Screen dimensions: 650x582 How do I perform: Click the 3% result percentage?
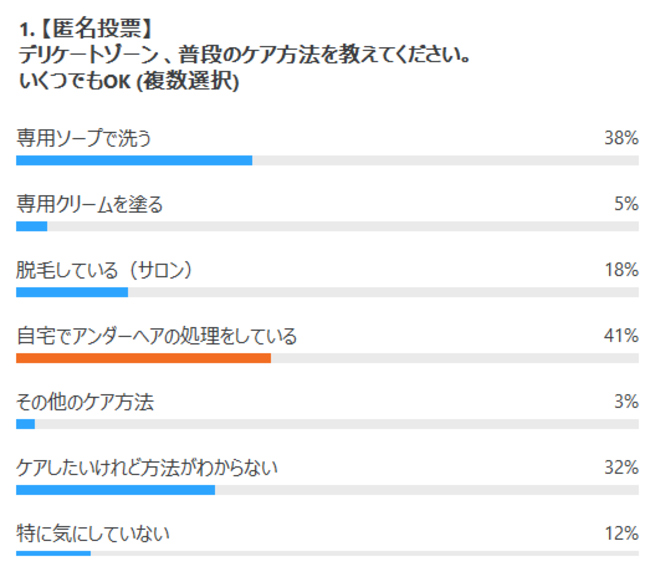coord(626,401)
